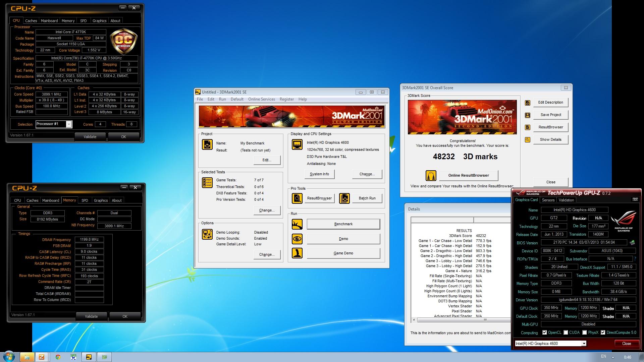Click the Edit Description button
Viewport: 644px width, 362px height.
tap(550, 103)
